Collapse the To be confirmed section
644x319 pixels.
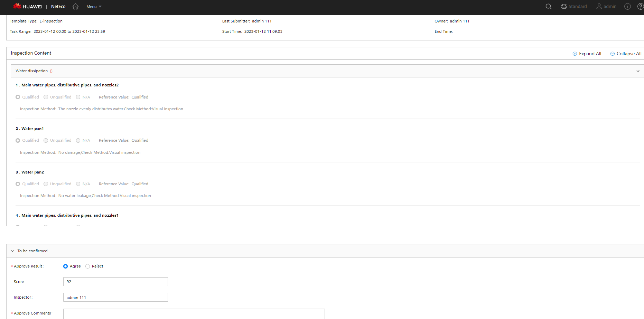tap(12, 251)
